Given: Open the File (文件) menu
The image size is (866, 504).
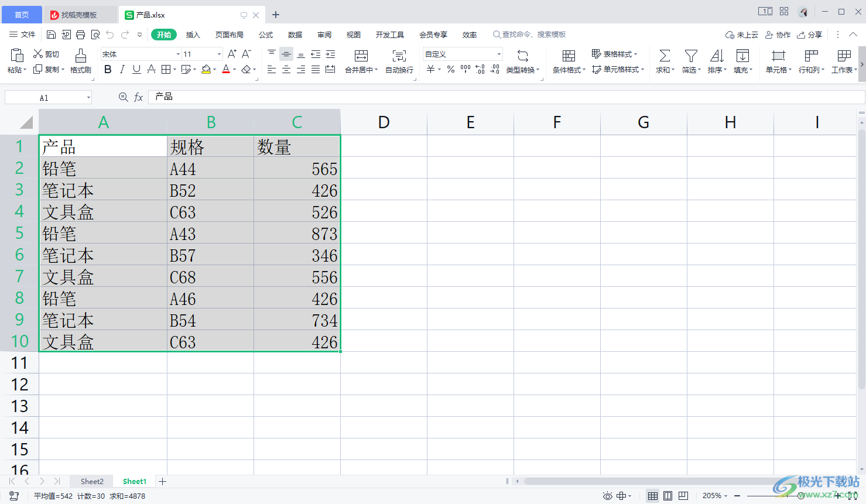Looking at the screenshot, I should click(22, 35).
